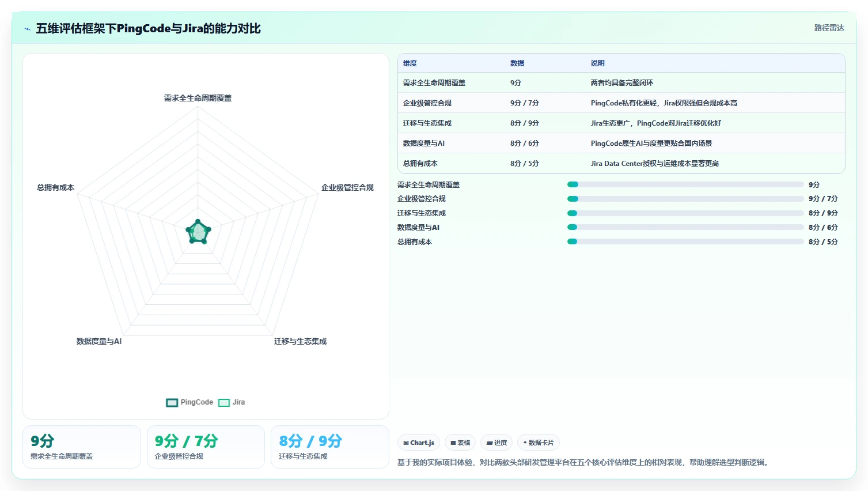868x491 pixels.
Task: Click the 数据卡片 tag chip
Action: click(539, 443)
